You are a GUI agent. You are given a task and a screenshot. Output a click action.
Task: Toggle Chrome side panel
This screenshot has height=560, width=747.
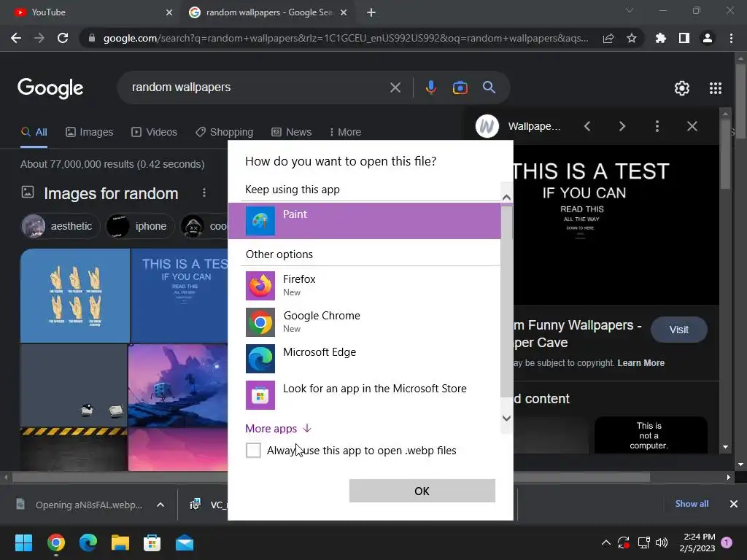[x=684, y=38]
